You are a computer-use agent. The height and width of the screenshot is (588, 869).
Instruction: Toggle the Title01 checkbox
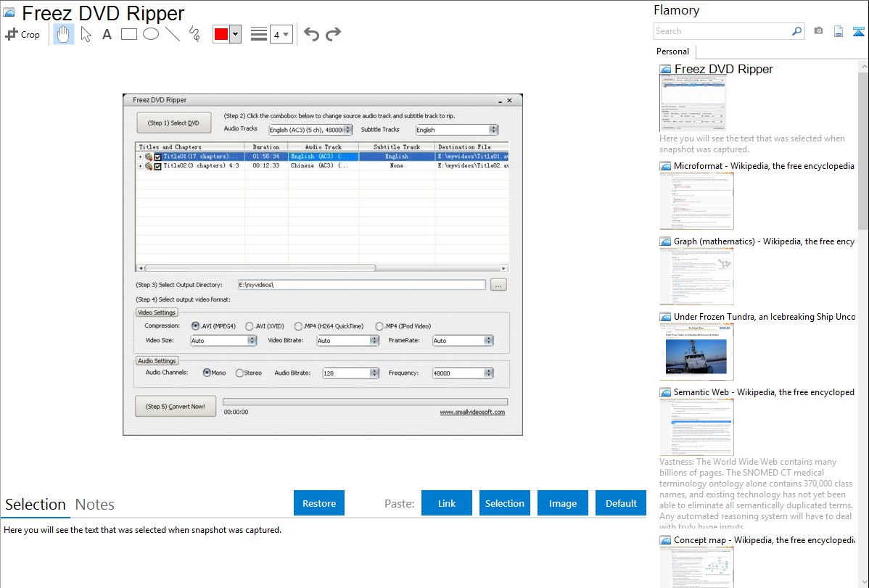pyautogui.click(x=158, y=157)
